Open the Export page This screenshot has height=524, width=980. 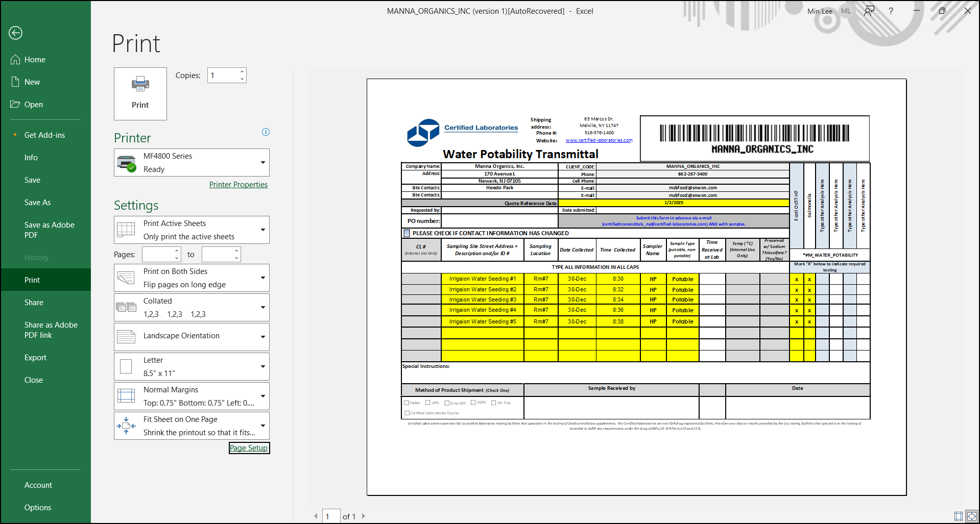coord(45,358)
